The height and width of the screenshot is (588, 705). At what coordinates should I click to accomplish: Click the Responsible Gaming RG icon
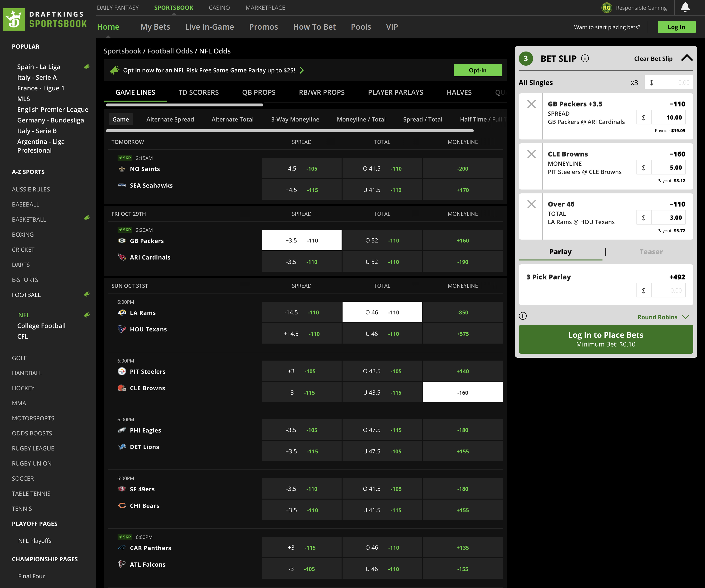[x=607, y=7]
